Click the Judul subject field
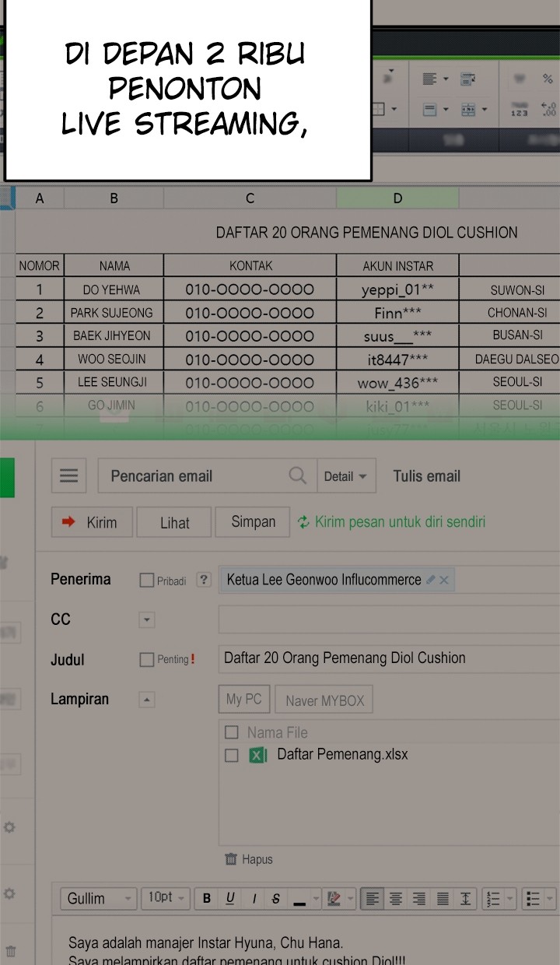Viewport: 560px width, 965px height. coord(389,658)
